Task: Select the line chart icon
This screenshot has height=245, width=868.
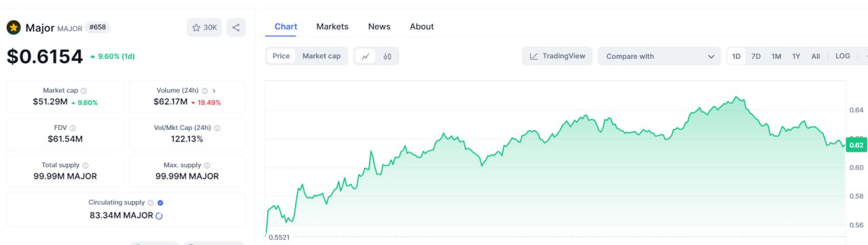Action: [x=366, y=56]
